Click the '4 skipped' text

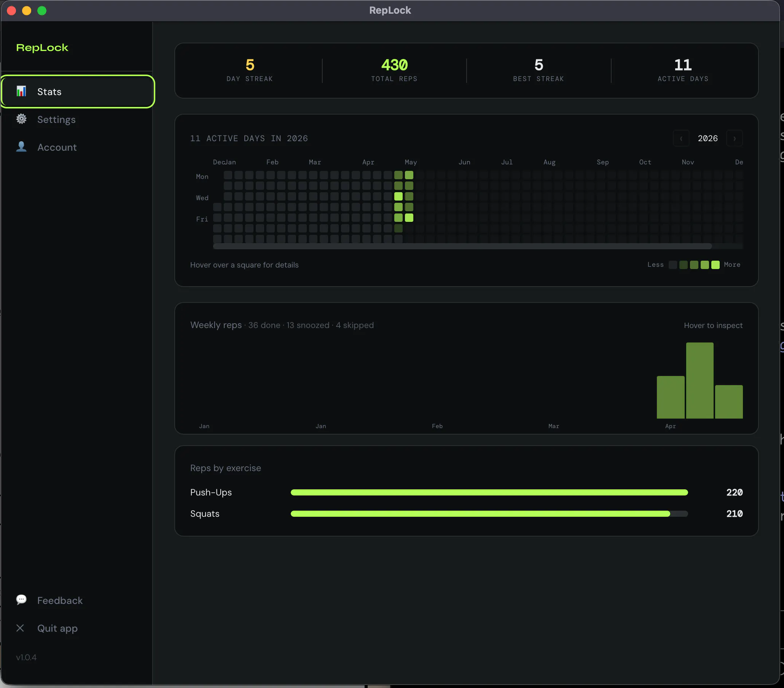(355, 325)
